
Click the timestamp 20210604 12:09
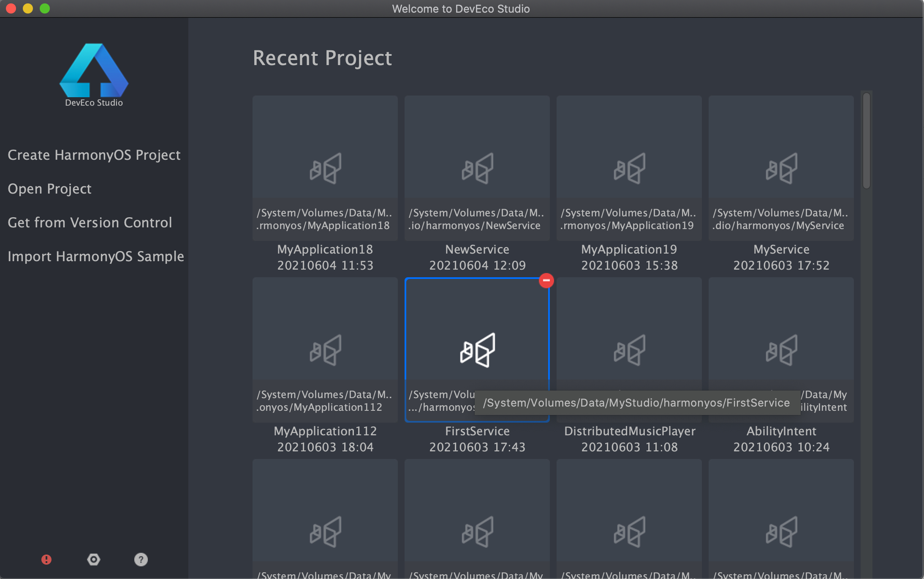tap(477, 265)
